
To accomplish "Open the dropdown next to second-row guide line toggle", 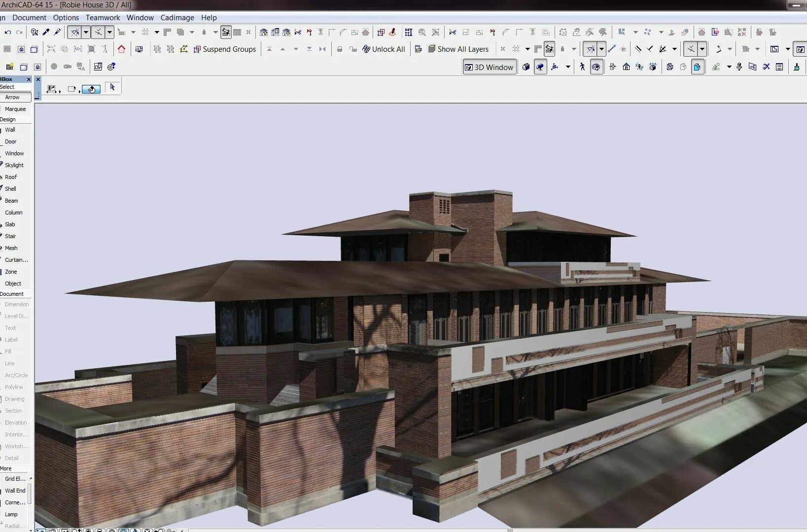I will coord(601,49).
